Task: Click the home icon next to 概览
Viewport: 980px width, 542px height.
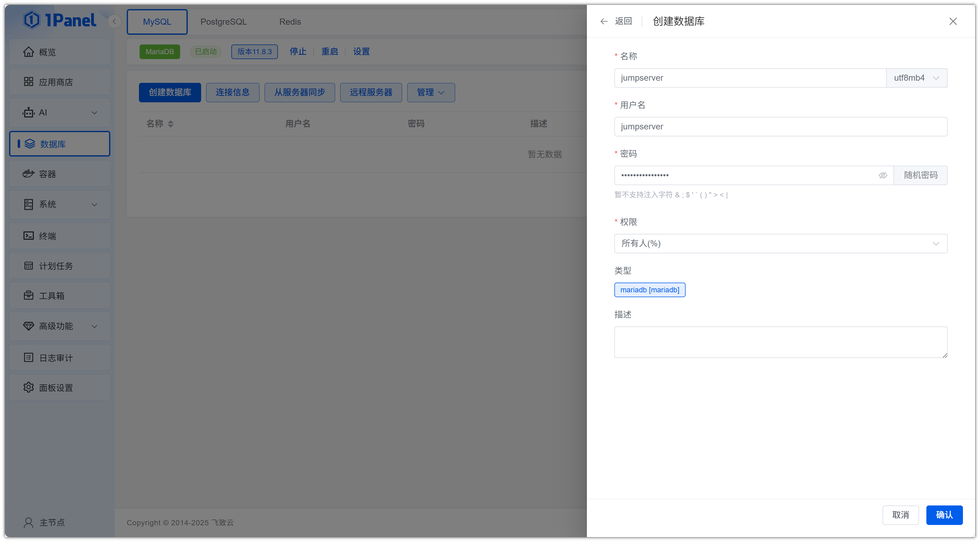Action: coord(29,52)
